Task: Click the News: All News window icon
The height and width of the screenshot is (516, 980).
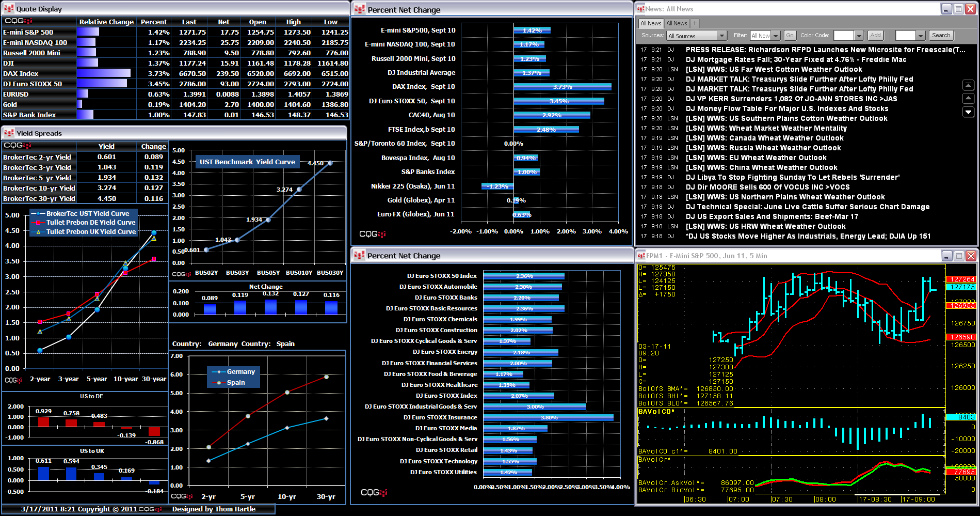Action: coord(640,8)
